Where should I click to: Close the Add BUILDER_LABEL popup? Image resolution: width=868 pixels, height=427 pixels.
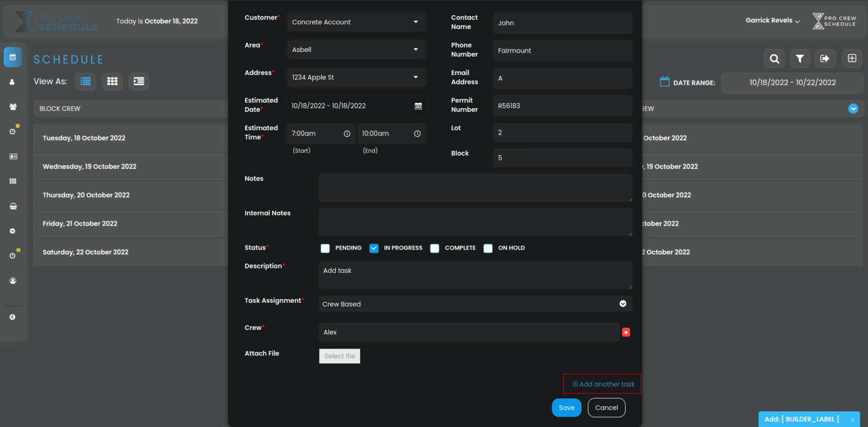click(852, 419)
